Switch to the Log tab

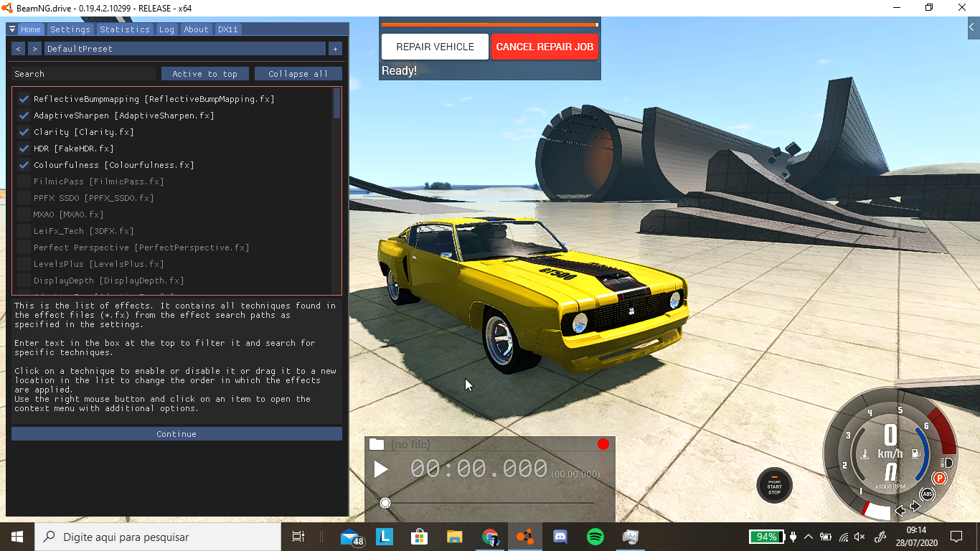click(166, 29)
